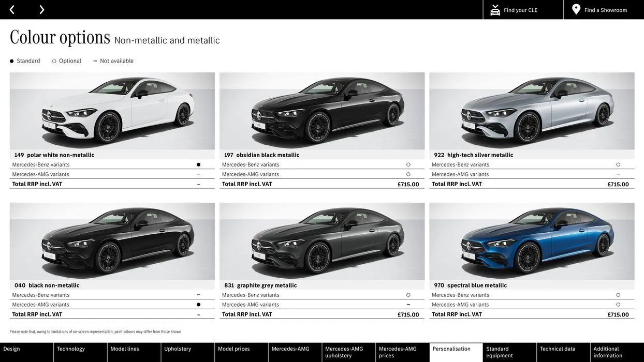
Task: Go to previous page arrow
Action: [x=12, y=10]
